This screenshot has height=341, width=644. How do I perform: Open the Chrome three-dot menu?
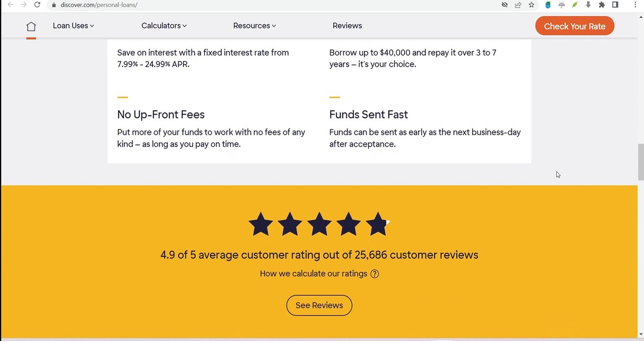pos(635,5)
